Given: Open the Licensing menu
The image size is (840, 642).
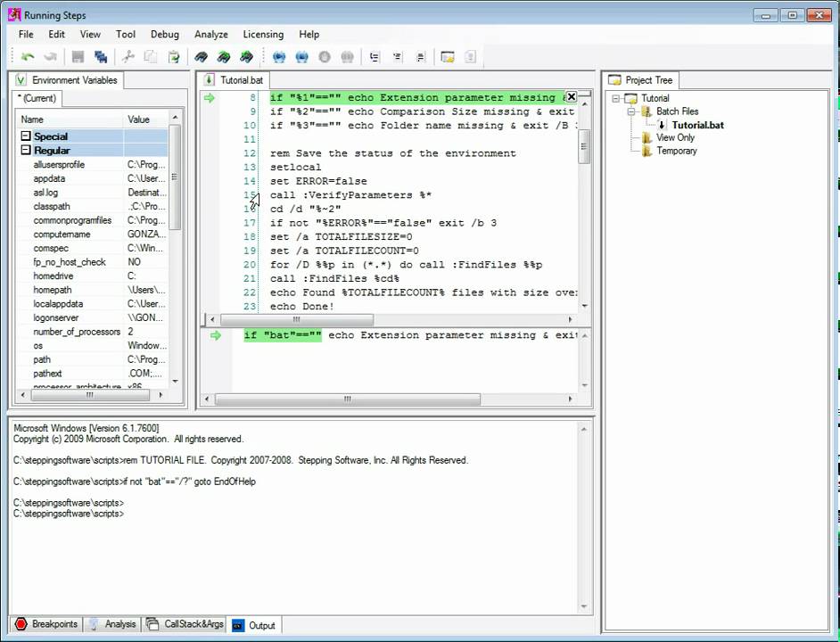Looking at the screenshot, I should coord(263,34).
